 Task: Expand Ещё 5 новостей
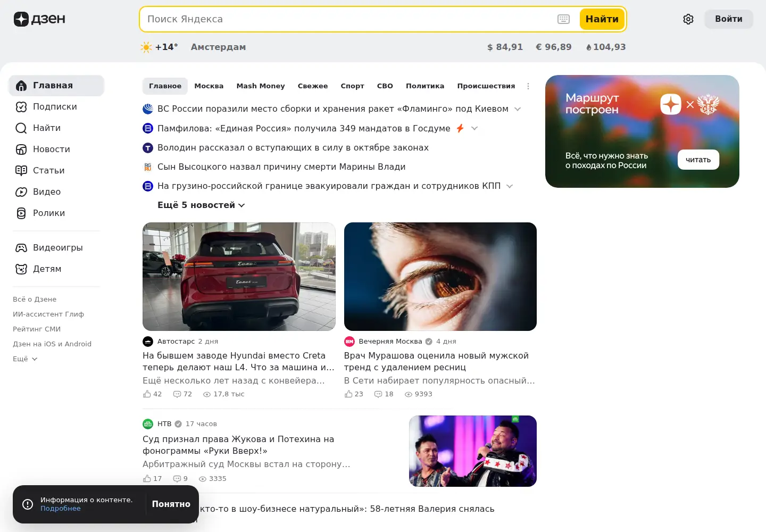point(201,205)
